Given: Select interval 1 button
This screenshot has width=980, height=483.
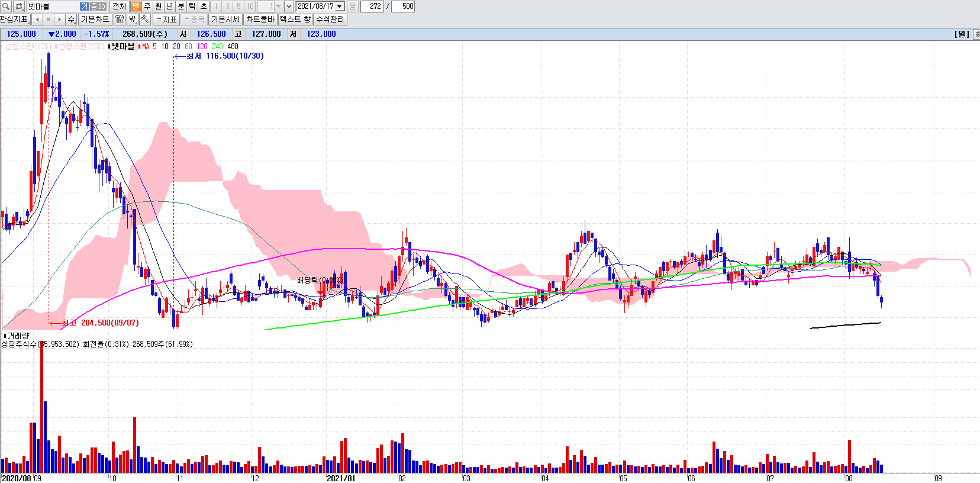Looking at the screenshot, I should point(216,7).
